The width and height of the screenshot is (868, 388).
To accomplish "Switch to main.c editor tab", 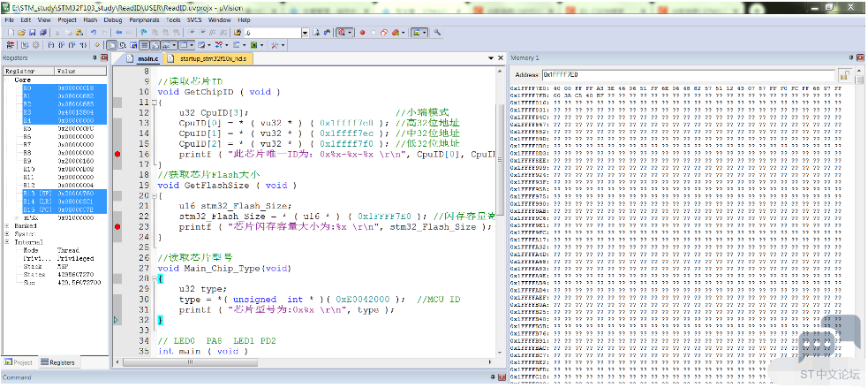I will 143,58.
